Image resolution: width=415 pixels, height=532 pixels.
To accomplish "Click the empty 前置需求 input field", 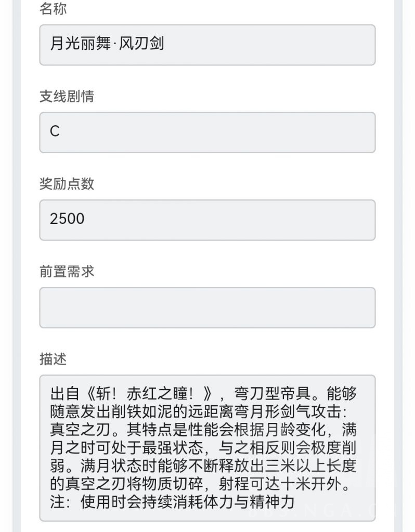I will tap(207, 308).
